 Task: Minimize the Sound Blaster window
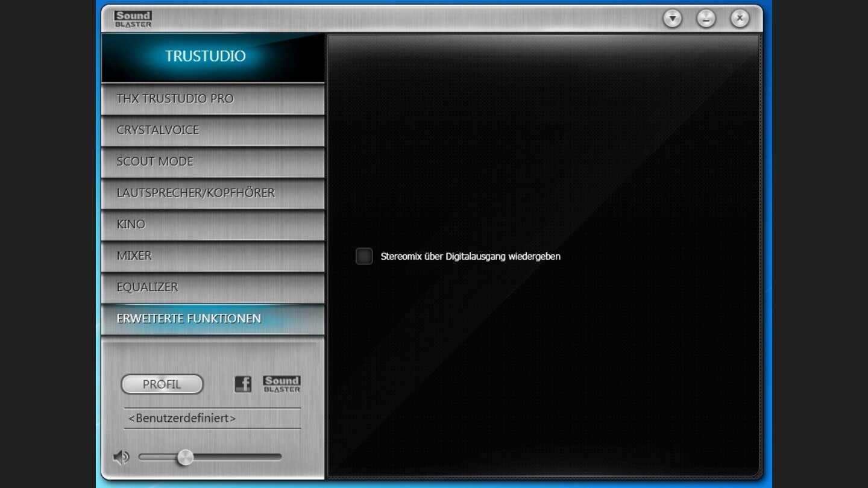706,19
